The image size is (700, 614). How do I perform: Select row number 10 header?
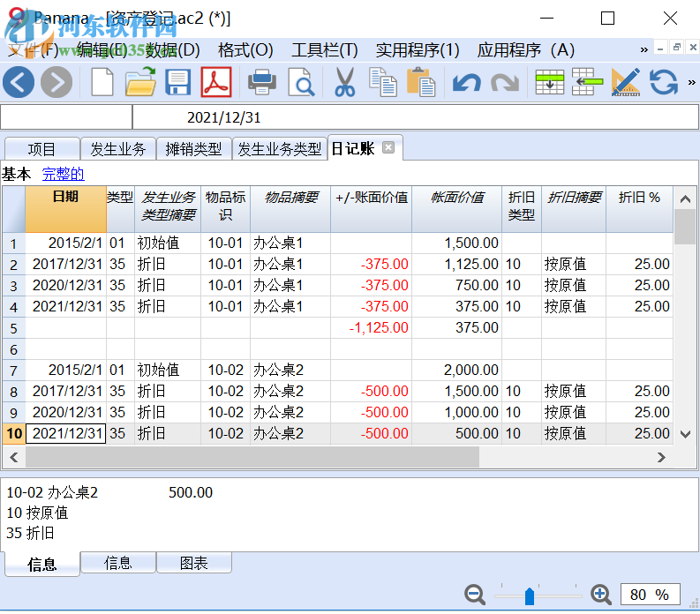point(14,434)
